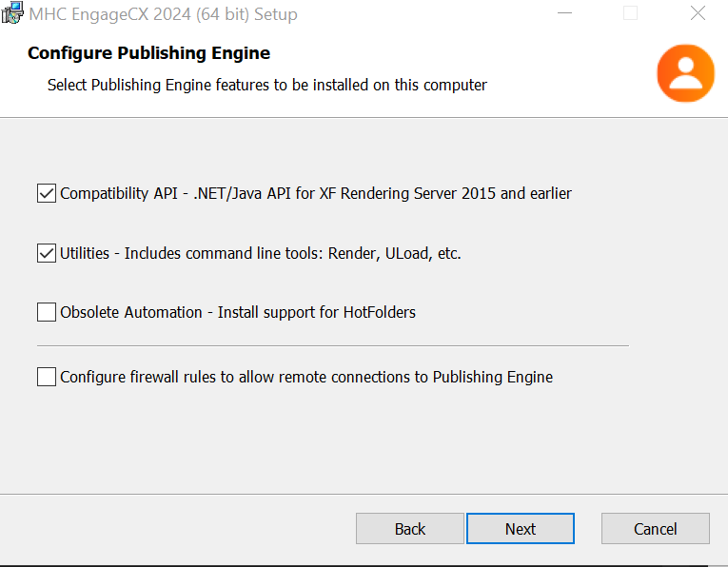Click the installer icon in title bar

(x=12, y=12)
